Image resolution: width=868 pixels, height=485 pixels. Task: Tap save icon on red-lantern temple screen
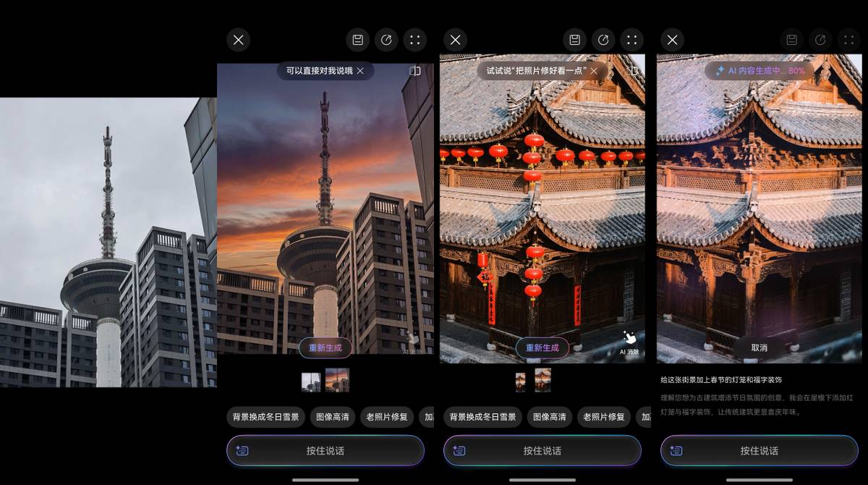(574, 40)
